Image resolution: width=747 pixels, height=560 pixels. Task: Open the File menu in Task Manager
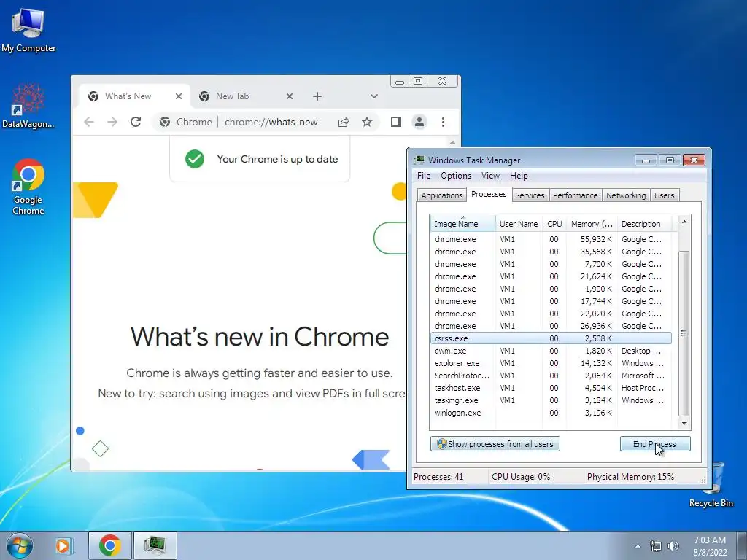tap(424, 176)
